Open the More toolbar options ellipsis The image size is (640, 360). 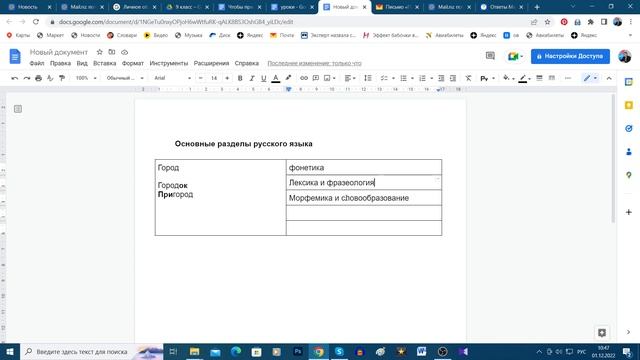[568, 78]
